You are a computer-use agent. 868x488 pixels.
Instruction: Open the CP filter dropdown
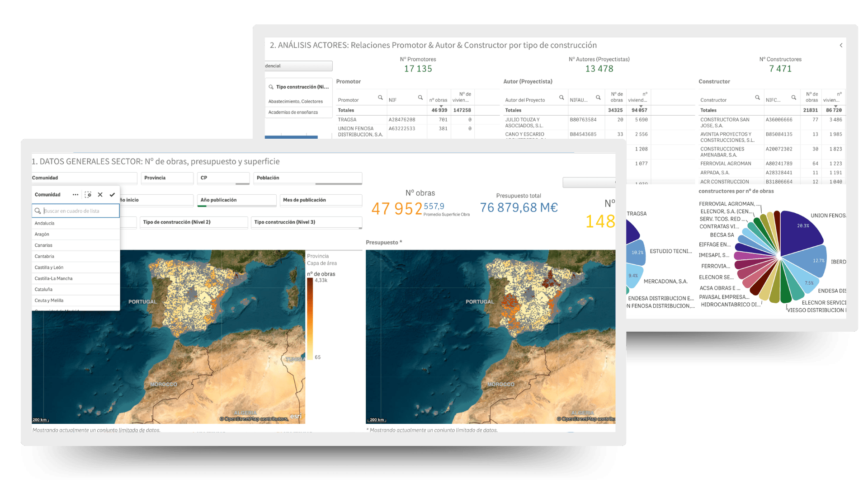pos(223,178)
